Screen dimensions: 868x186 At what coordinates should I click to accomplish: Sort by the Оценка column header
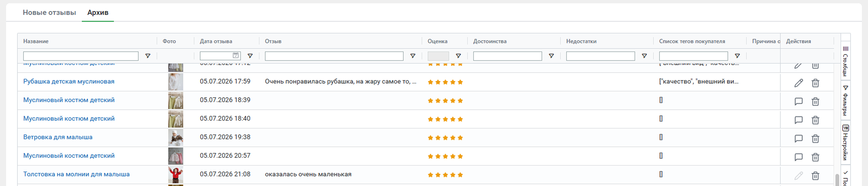pyautogui.click(x=437, y=41)
